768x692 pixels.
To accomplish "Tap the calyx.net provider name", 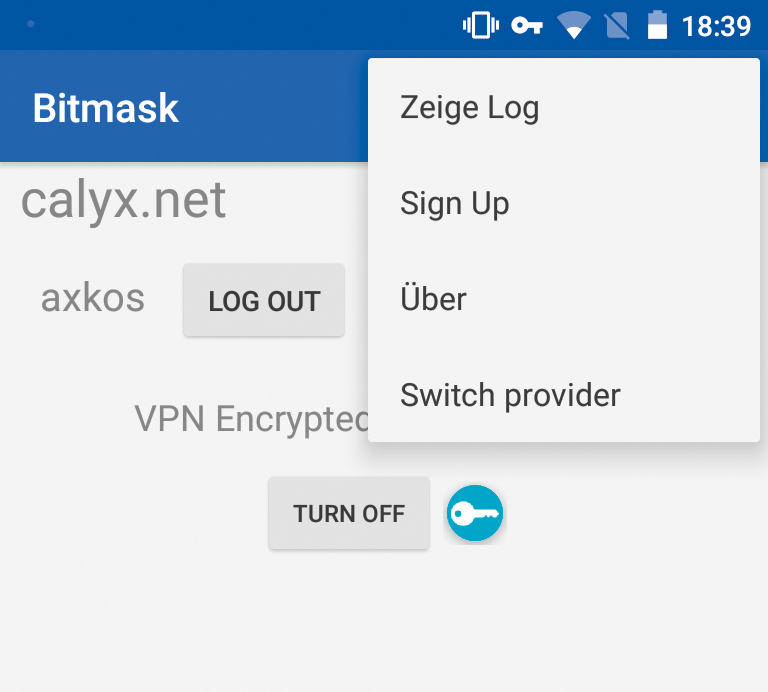I will click(x=124, y=200).
